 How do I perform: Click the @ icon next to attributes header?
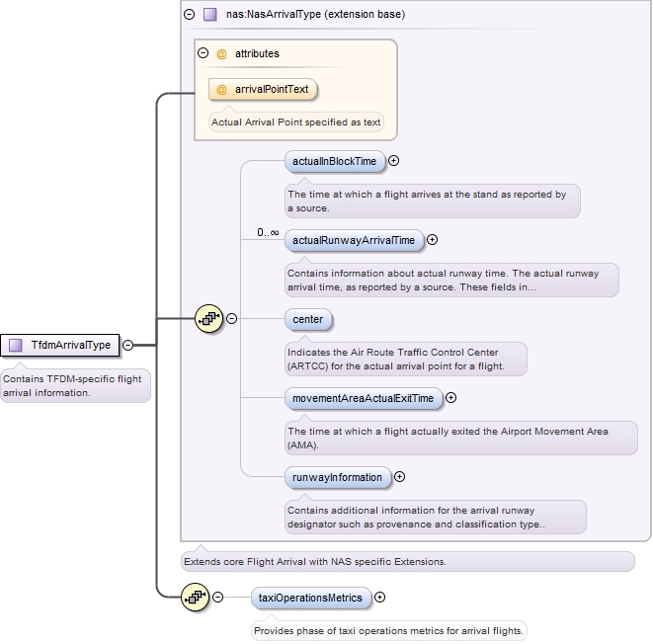click(222, 53)
